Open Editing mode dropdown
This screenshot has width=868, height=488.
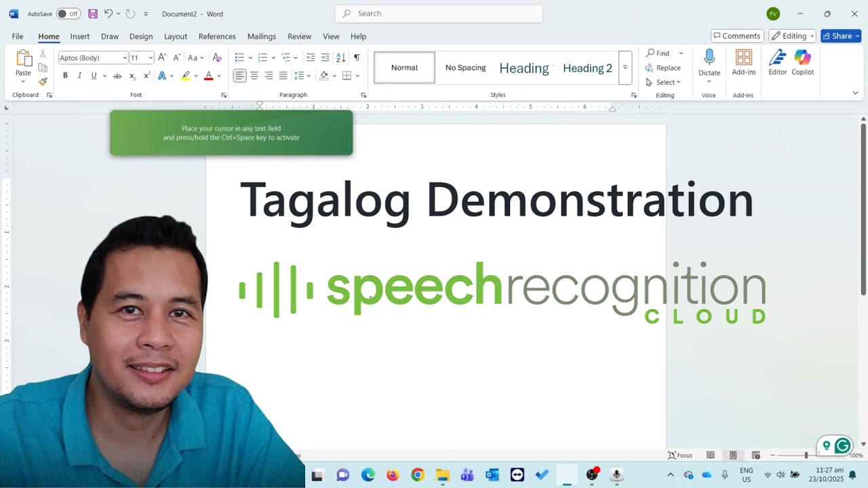[x=792, y=36]
